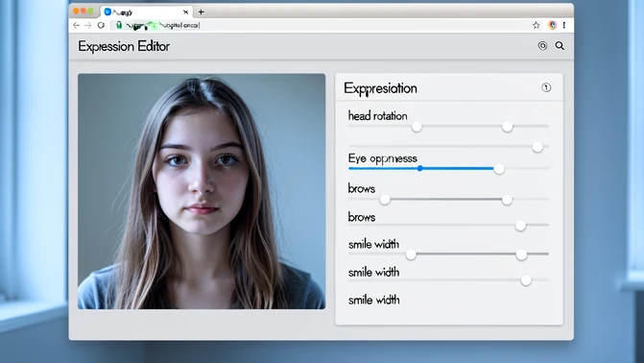Open site info via the padlock icon

119,25
